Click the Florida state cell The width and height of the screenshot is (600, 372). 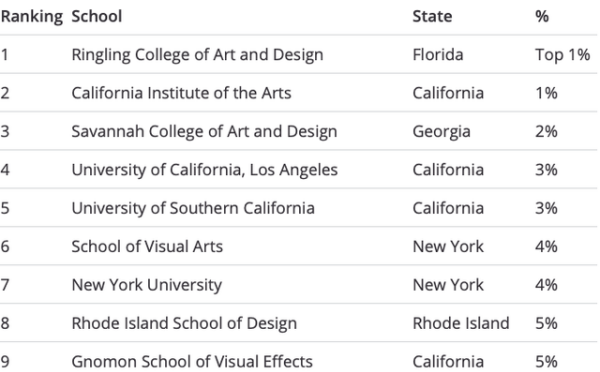pyautogui.click(x=438, y=55)
